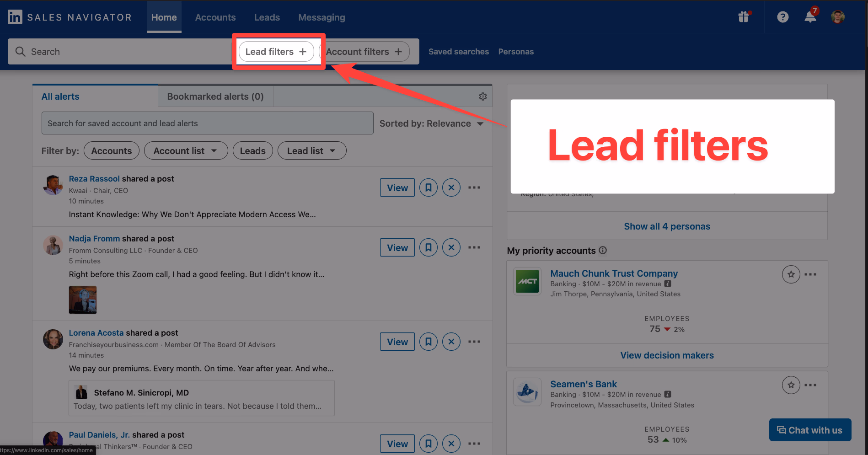Go to Messaging tab
The height and width of the screenshot is (455, 868).
click(322, 17)
